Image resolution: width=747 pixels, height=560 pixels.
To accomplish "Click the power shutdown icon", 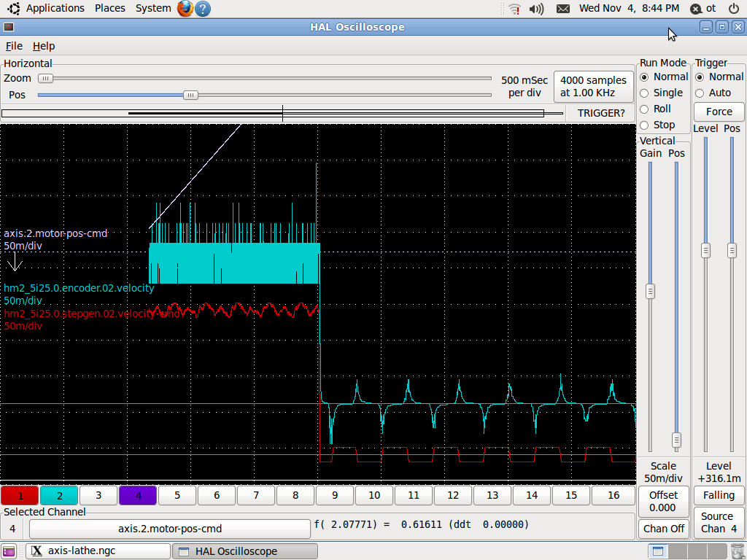I will coord(733,9).
